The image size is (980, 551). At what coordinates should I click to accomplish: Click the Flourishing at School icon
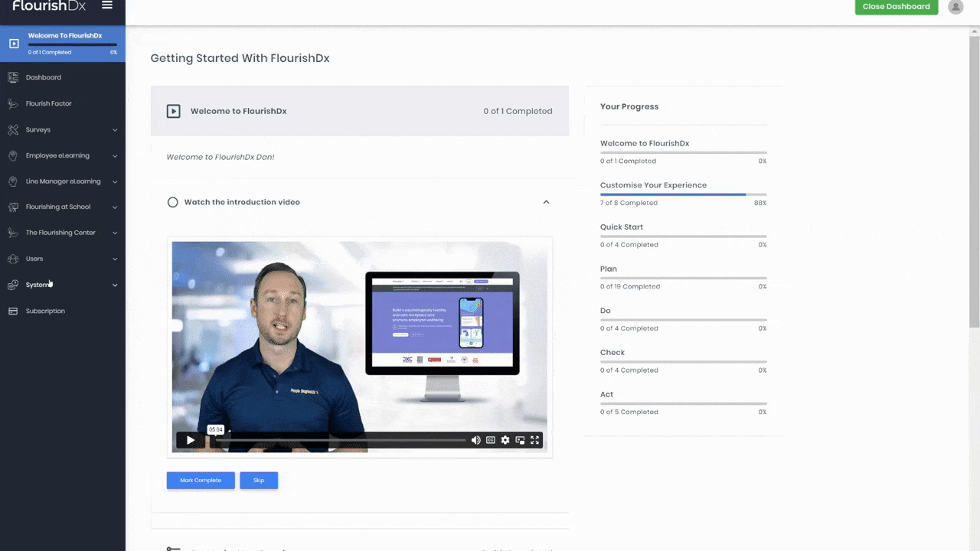(13, 207)
